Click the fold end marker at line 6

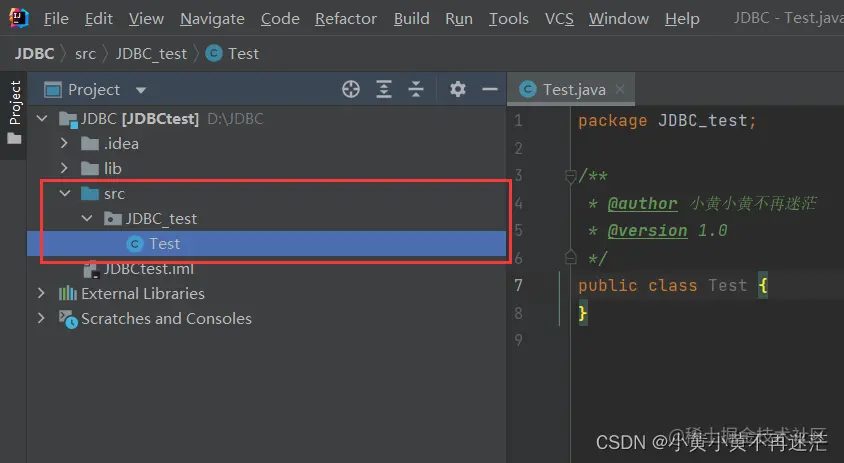(x=571, y=258)
